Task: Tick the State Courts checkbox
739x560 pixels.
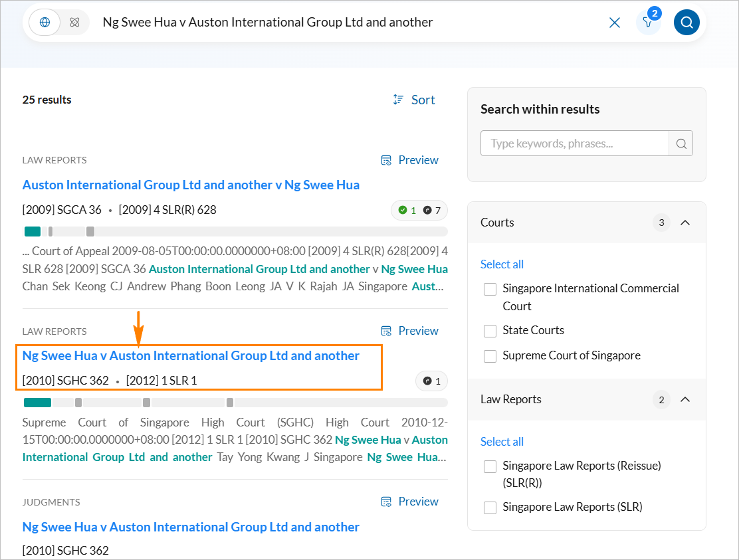Action: 490,331
